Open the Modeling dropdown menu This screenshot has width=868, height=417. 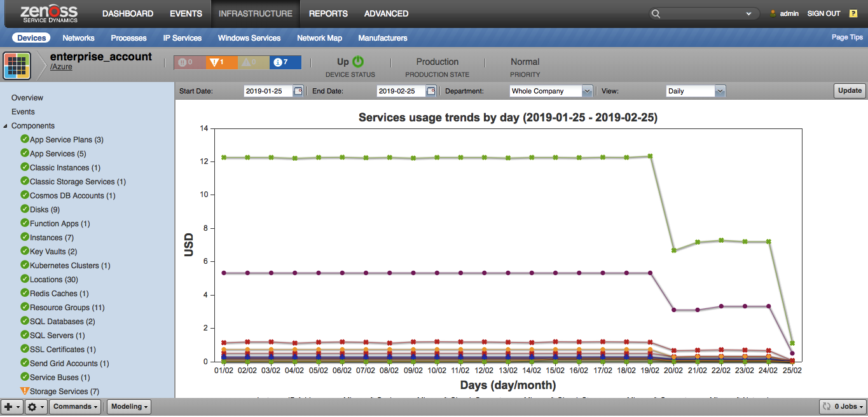coord(130,406)
